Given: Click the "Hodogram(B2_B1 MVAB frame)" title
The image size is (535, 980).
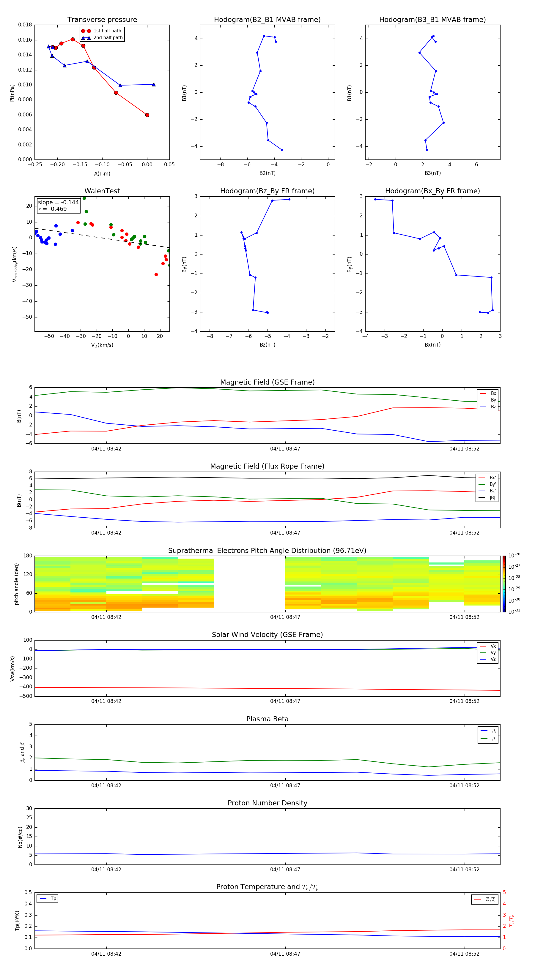Looking at the screenshot, I should (x=267, y=20).
